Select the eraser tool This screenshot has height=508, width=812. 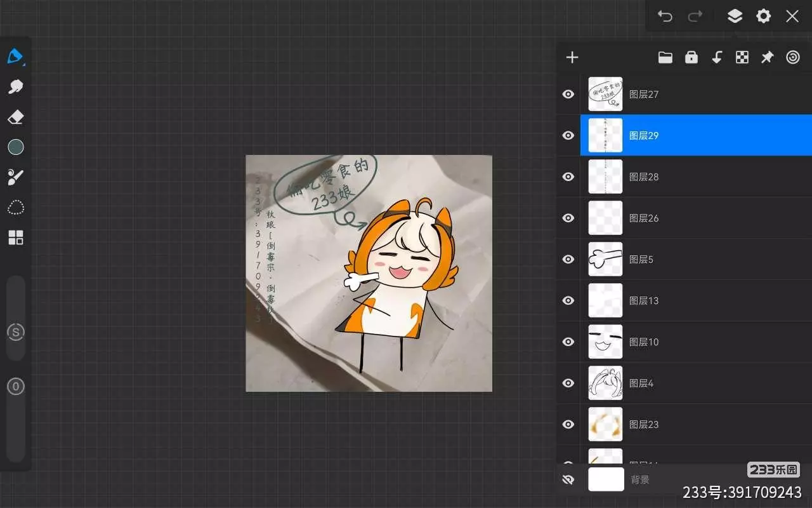(x=15, y=117)
